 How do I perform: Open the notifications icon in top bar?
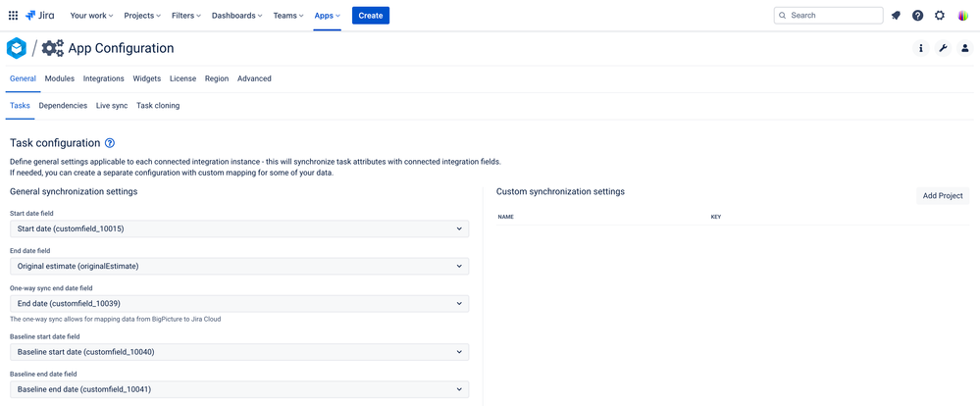(896, 16)
